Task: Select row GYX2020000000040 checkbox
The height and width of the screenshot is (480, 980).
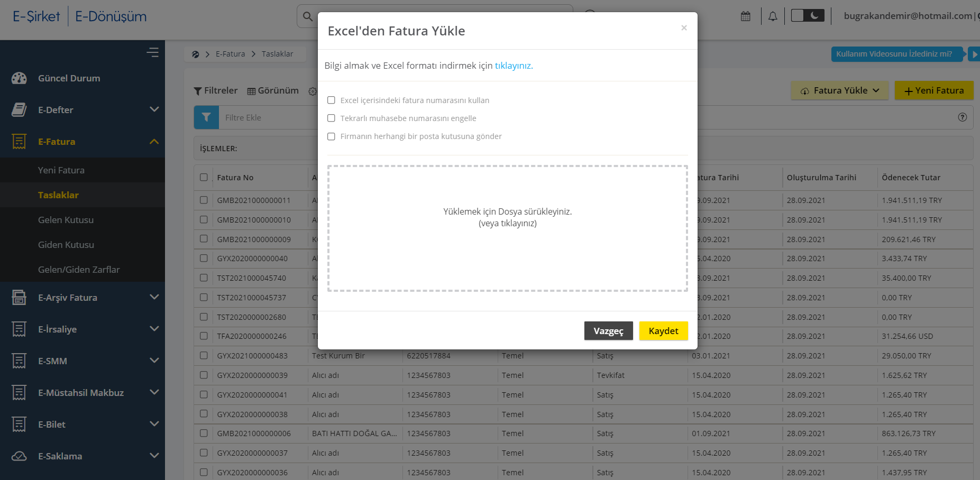Action: click(x=204, y=258)
